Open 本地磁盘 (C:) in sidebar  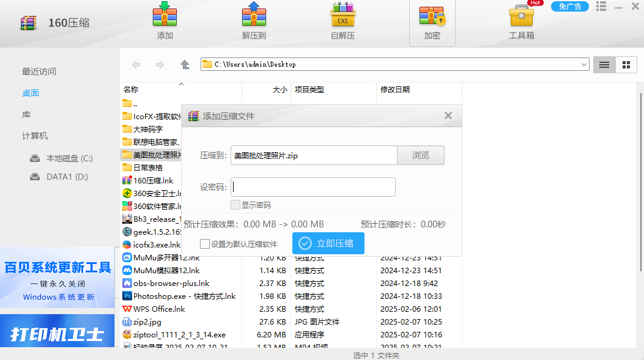[x=69, y=158]
